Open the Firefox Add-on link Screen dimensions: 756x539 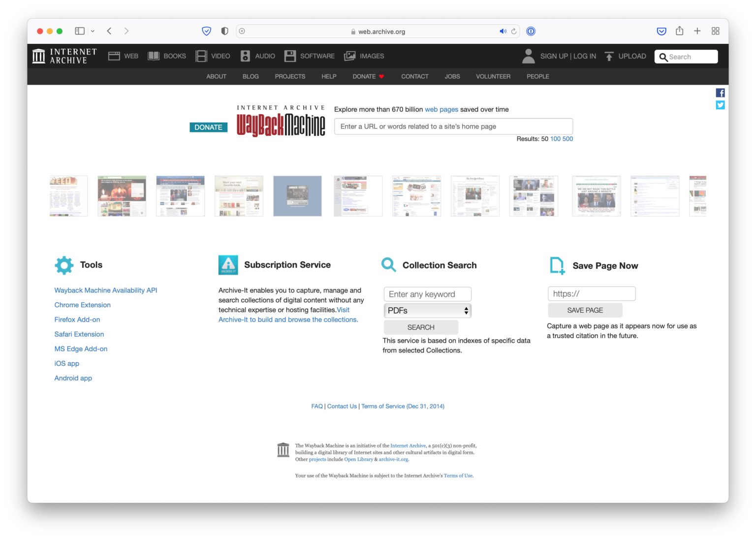pyautogui.click(x=77, y=319)
